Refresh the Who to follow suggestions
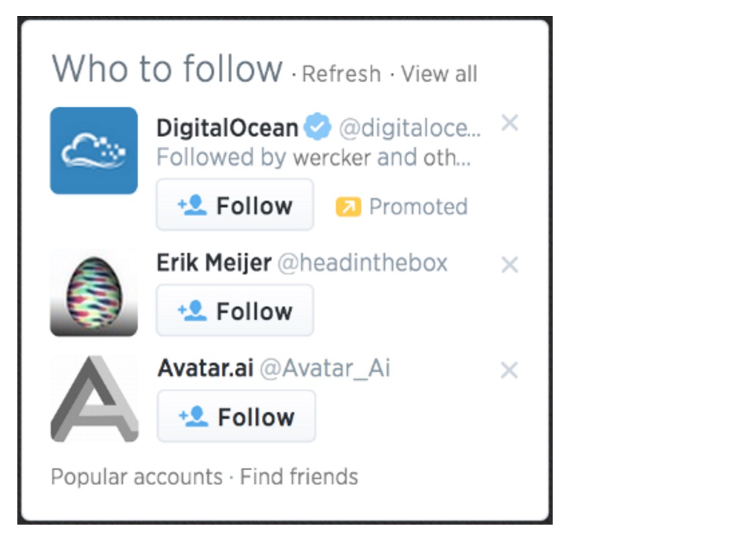This screenshot has width=756, height=546. coord(341,74)
